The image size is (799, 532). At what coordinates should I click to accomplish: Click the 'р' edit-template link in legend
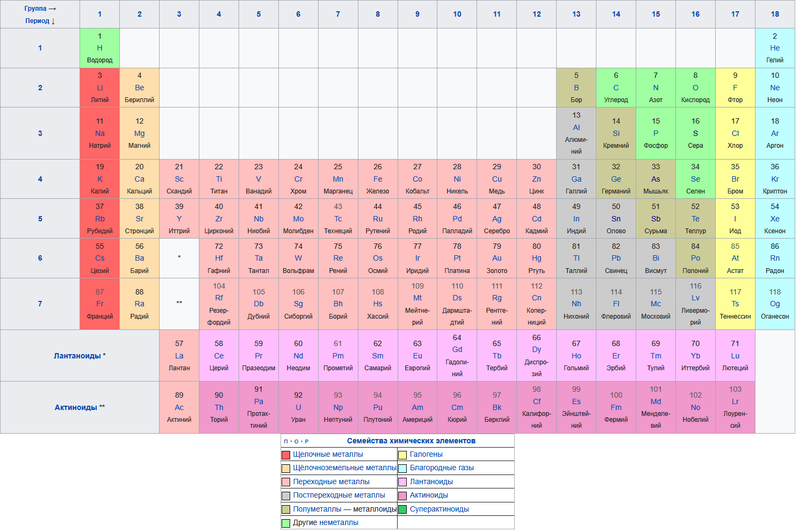click(x=307, y=441)
